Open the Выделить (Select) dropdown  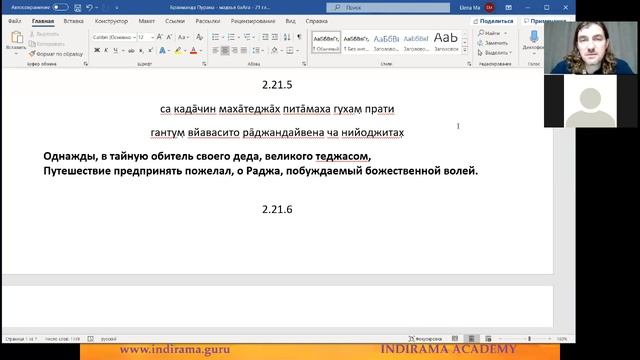pyautogui.click(x=494, y=53)
